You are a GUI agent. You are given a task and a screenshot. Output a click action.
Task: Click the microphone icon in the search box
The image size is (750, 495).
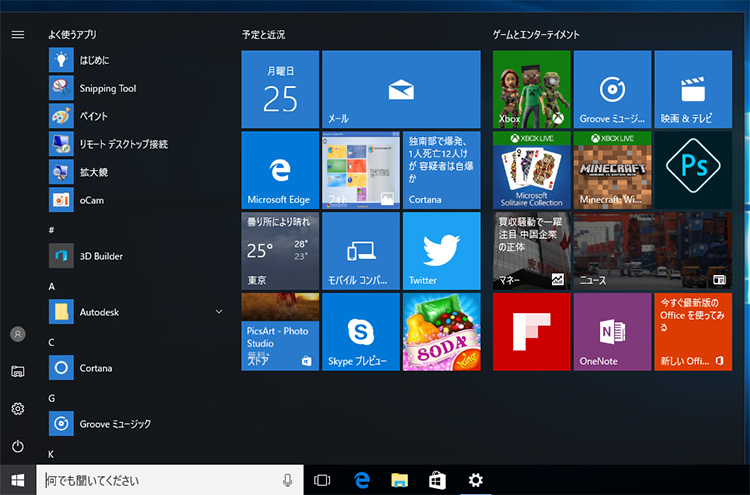pyautogui.click(x=287, y=481)
